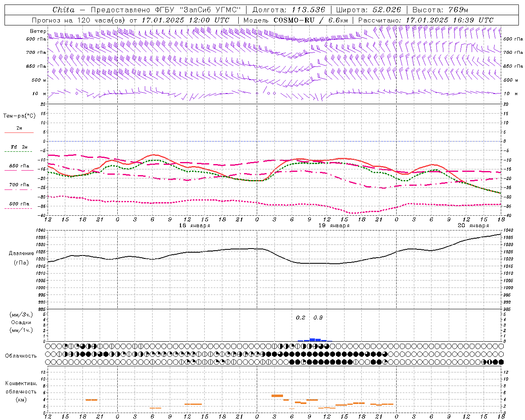Click the longitude value "Долгота: 113.536"
Screen dimensions: 525x420
click(x=289, y=10)
